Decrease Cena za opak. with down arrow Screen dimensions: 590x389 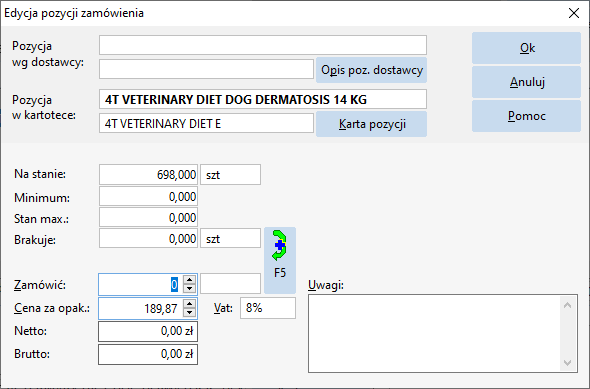point(189,313)
